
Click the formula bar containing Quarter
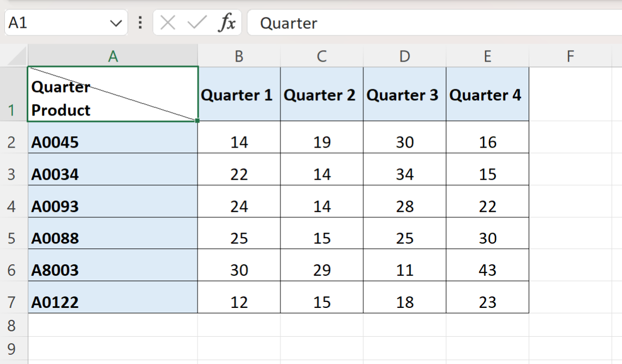tap(434, 22)
